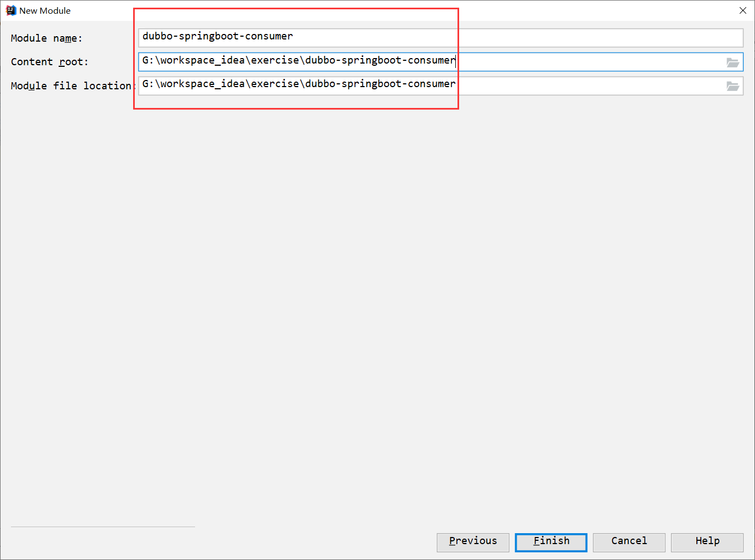Cancel the New Module dialog
This screenshot has height=560, width=755.
point(629,542)
